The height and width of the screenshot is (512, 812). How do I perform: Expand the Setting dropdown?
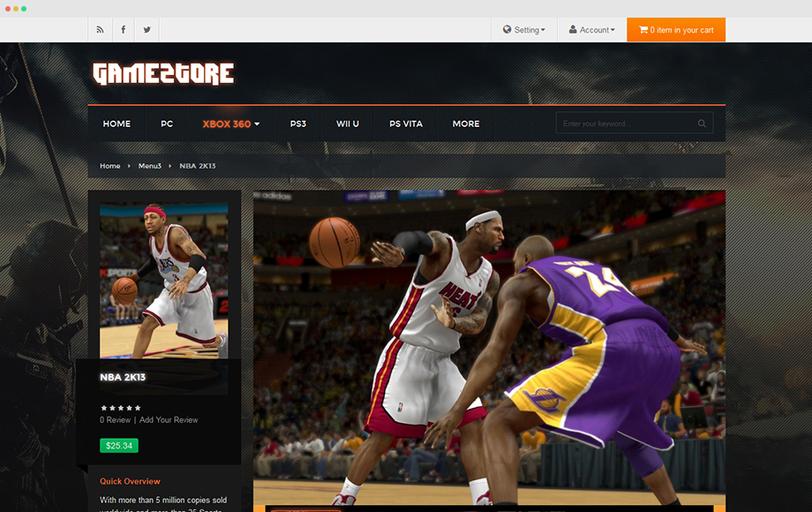pyautogui.click(x=524, y=29)
